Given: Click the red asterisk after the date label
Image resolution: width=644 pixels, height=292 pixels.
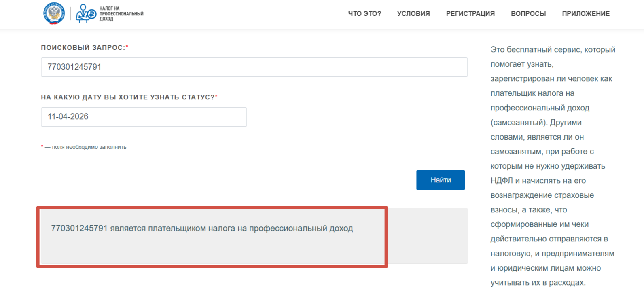Looking at the screenshot, I should point(216,97).
